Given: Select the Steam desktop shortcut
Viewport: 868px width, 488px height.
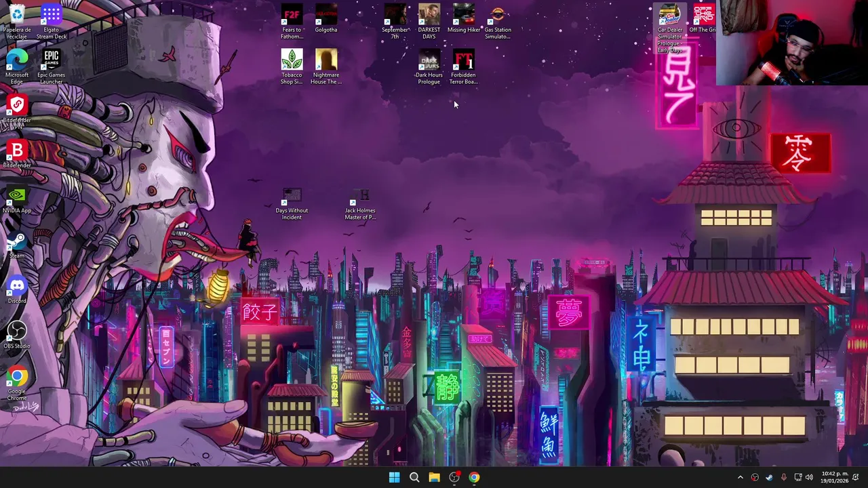Looking at the screenshot, I should (x=17, y=245).
